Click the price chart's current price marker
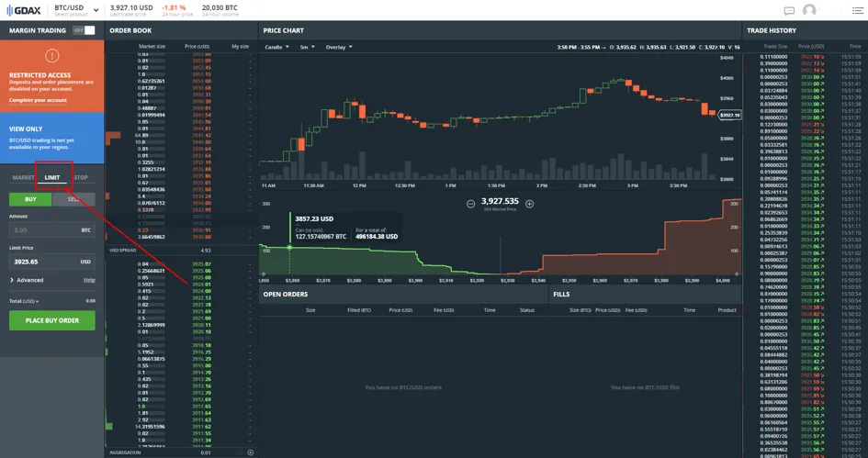868x458 pixels. tap(729, 115)
